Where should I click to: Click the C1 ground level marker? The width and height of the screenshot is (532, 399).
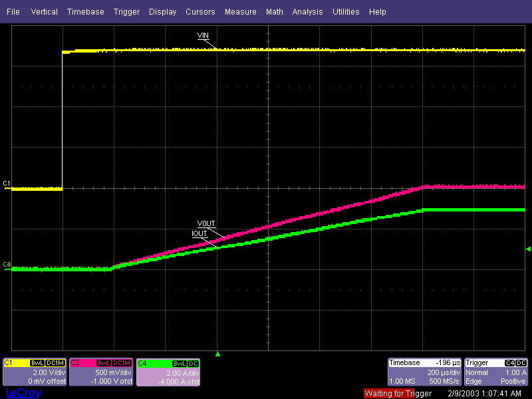point(7,183)
